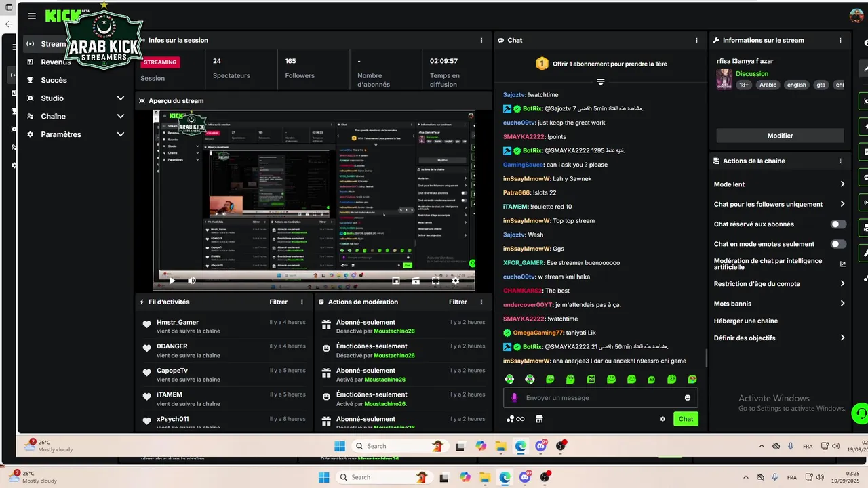868x488 pixels.
Task: Open Définir des objectifs chevron
Action: pos(842,338)
